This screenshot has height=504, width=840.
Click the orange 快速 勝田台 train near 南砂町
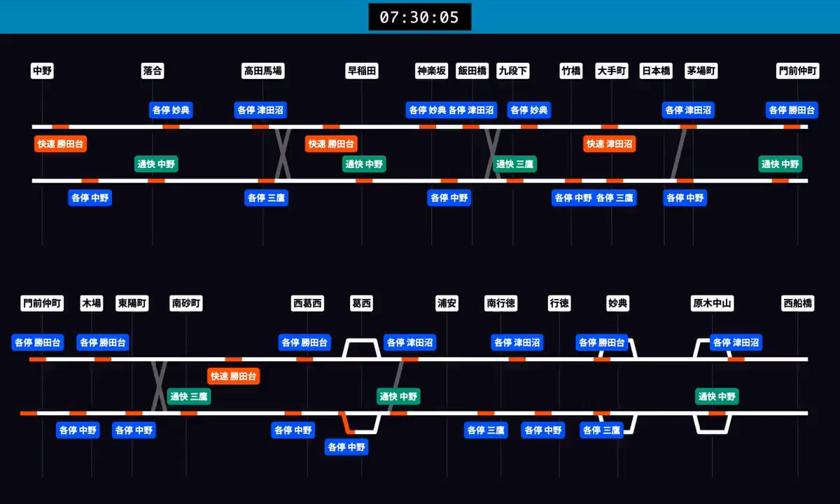234,377
